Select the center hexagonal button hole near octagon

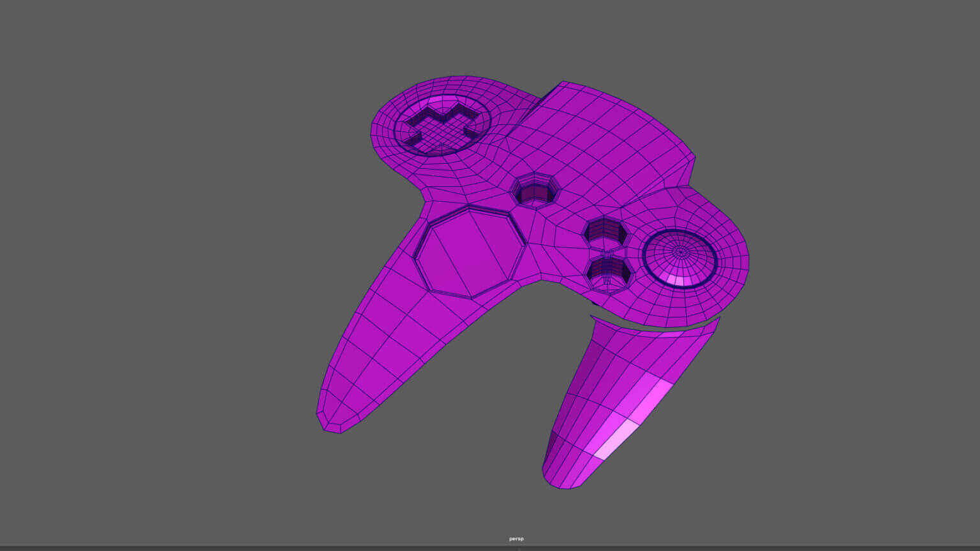pyautogui.click(x=535, y=190)
